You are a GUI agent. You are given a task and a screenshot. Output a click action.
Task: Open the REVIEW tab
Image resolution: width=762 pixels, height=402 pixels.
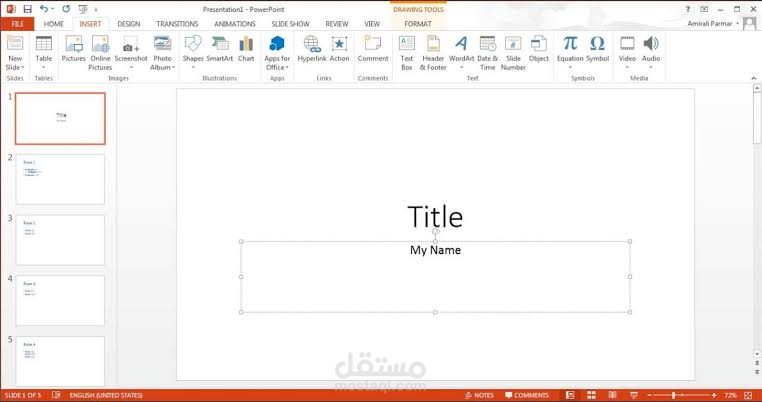point(337,24)
